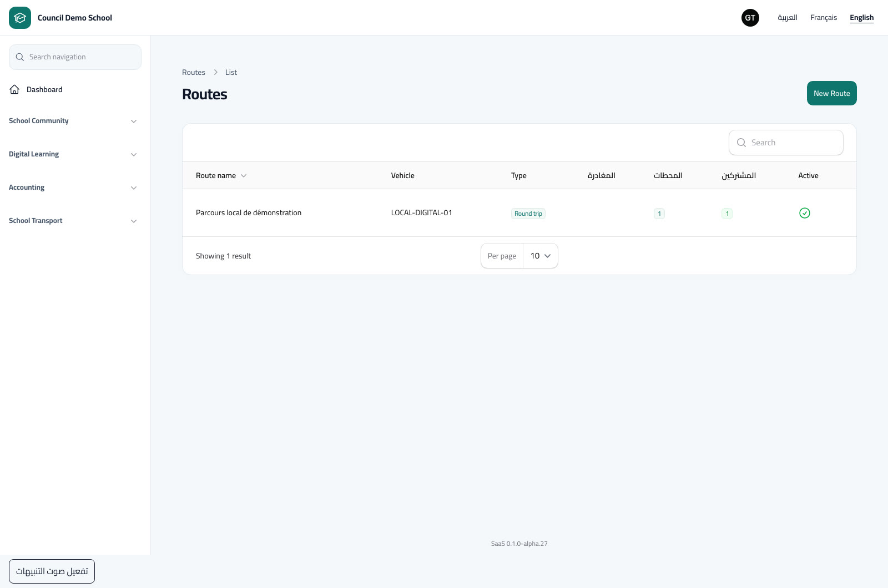The image size is (888, 588).
Task: Go to the Routes breadcrumb link
Action: click(x=194, y=72)
